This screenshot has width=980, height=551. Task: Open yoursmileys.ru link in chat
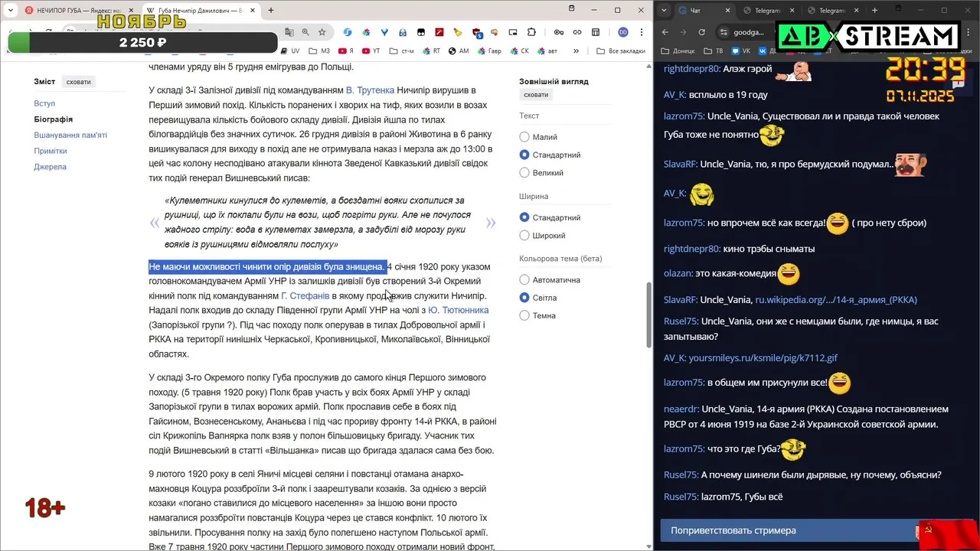click(x=763, y=357)
